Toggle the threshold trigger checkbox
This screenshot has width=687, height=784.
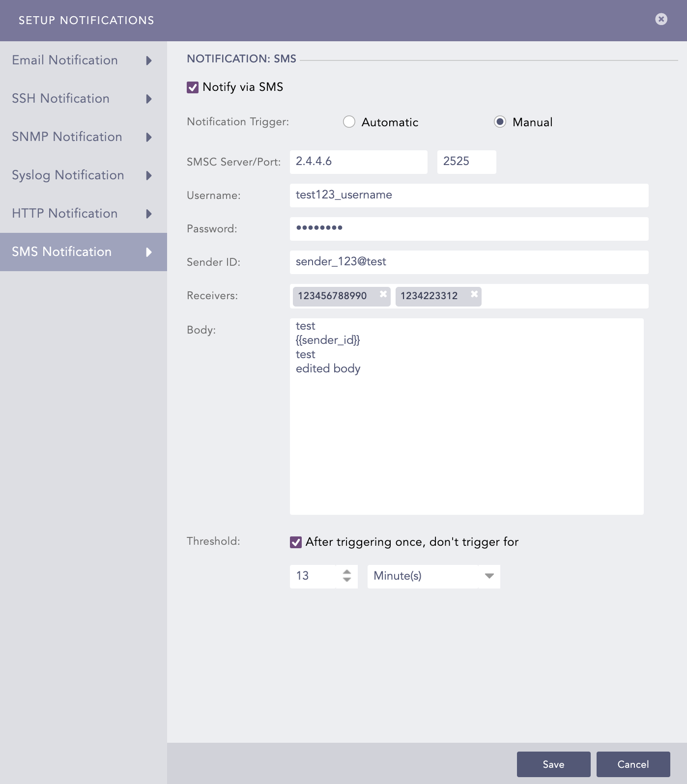[x=296, y=542]
